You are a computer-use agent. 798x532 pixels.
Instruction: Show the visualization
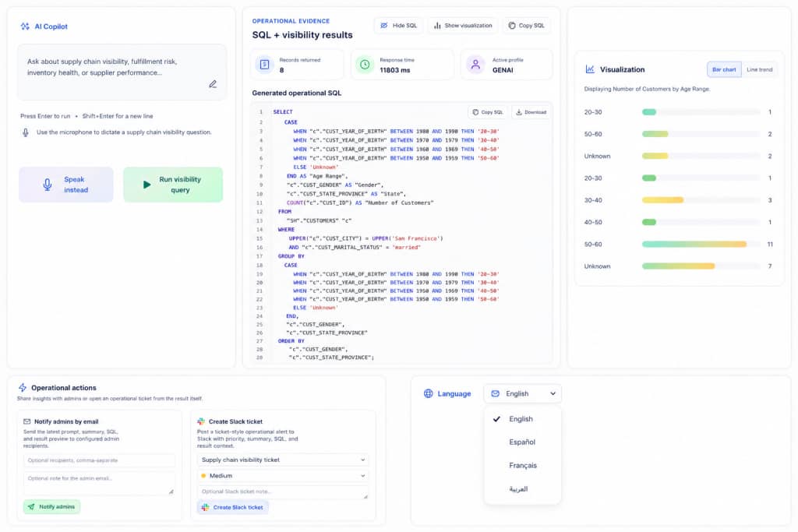(463, 26)
